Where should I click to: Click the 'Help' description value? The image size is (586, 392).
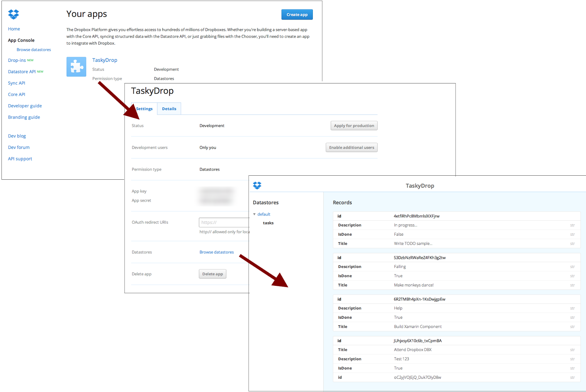[398, 308]
